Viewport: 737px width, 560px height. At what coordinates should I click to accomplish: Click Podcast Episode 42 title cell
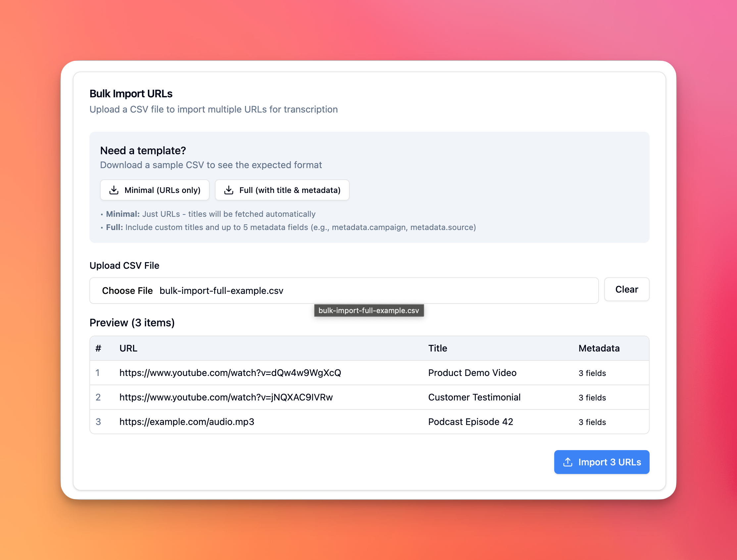tap(470, 422)
